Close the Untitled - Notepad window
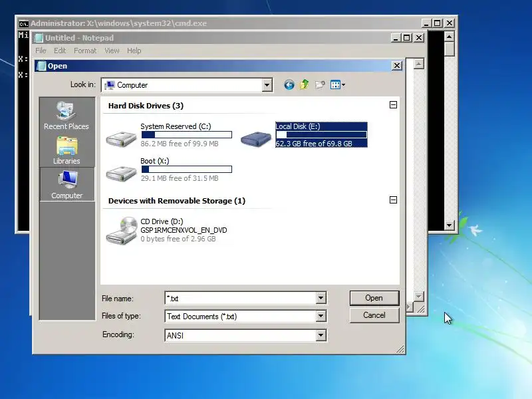Image resolution: width=532 pixels, height=399 pixels. (419, 38)
